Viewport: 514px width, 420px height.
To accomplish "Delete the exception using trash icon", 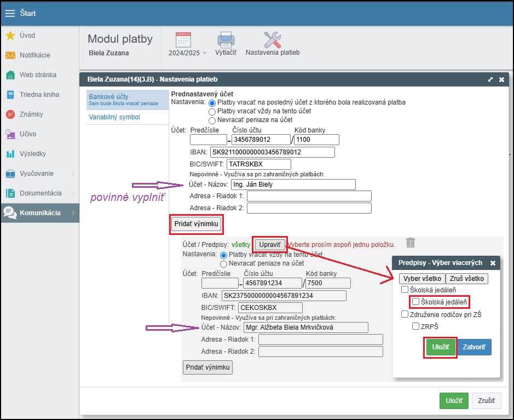I will 411,243.
